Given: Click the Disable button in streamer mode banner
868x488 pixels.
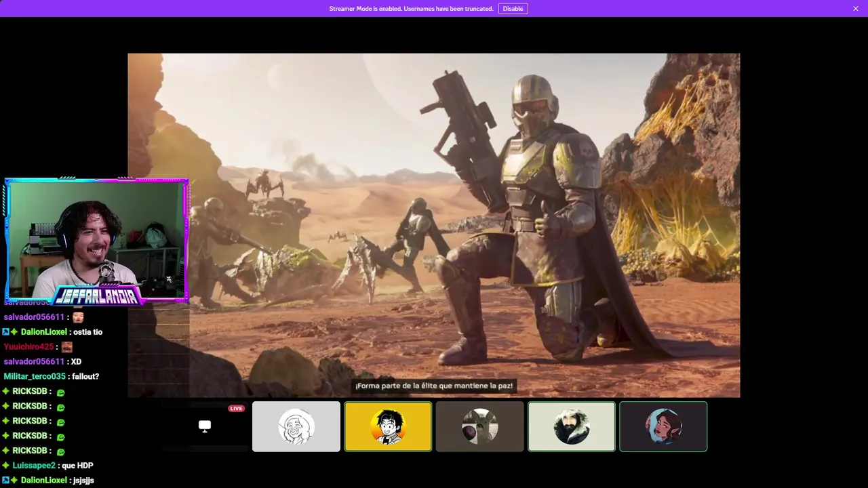Looking at the screenshot, I should (513, 9).
